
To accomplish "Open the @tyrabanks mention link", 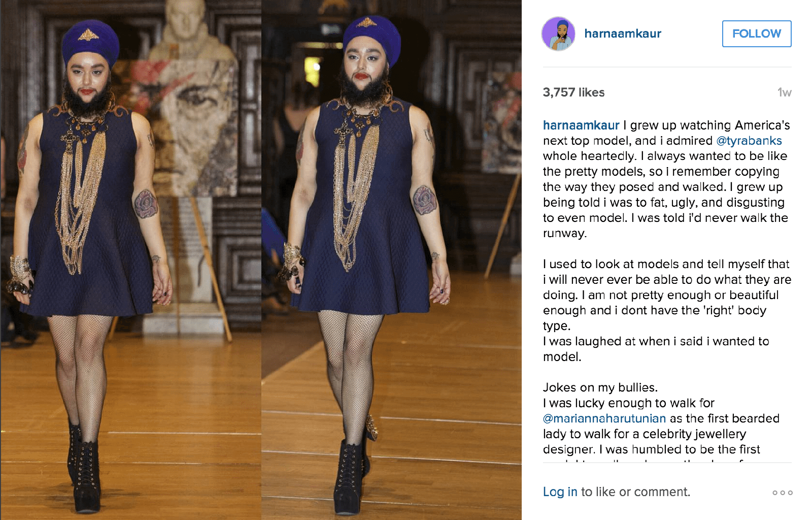I will (x=749, y=141).
